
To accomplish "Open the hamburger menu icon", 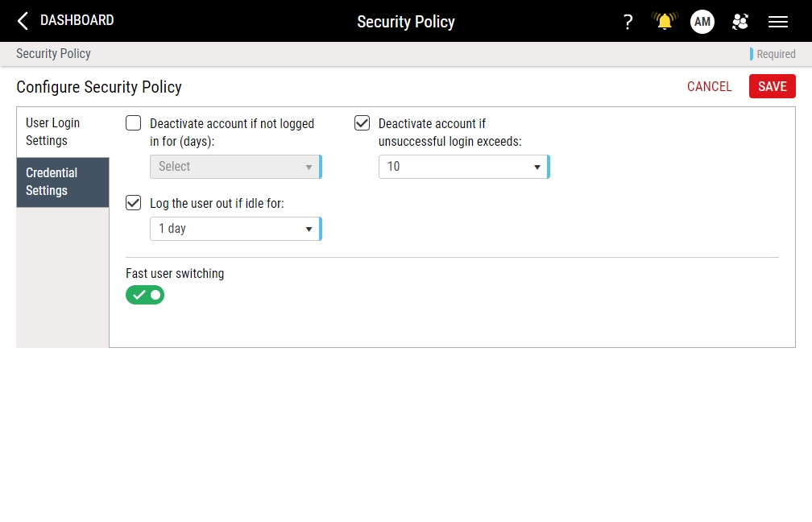I will click(777, 22).
